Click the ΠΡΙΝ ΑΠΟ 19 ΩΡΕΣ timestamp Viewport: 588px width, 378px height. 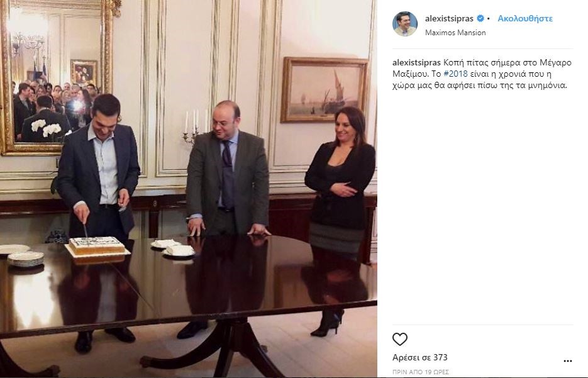coord(420,372)
